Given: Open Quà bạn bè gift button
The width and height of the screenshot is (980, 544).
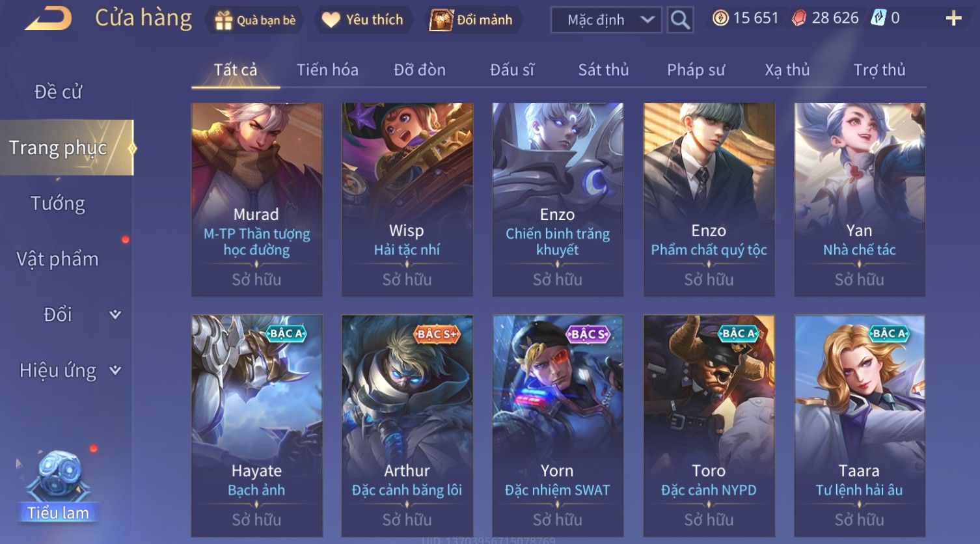Looking at the screenshot, I should click(256, 20).
